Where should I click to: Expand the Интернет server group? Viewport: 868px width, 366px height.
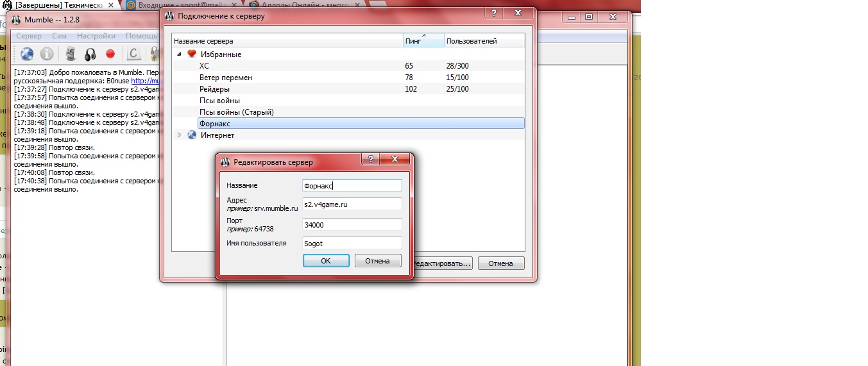coord(180,135)
